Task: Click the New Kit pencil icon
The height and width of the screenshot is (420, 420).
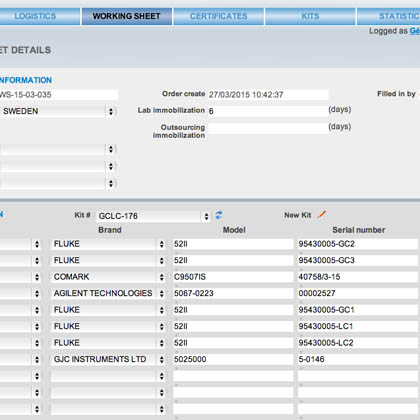Action: tap(322, 215)
